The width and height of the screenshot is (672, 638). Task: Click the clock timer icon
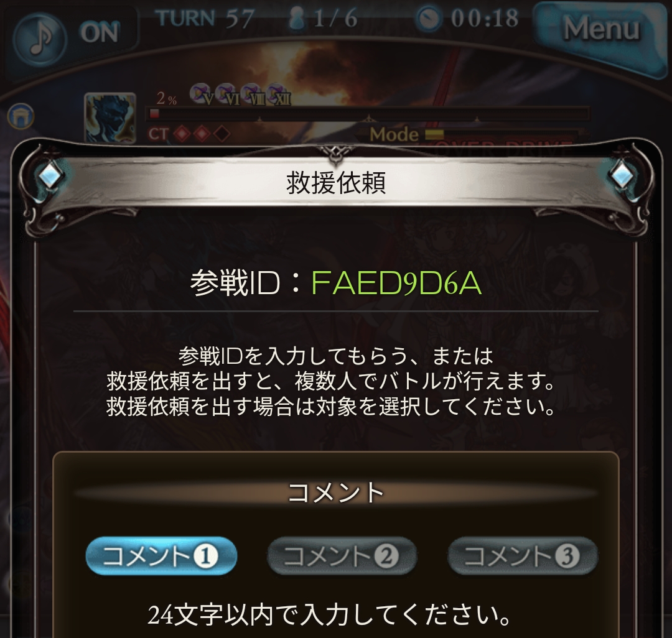tap(429, 19)
